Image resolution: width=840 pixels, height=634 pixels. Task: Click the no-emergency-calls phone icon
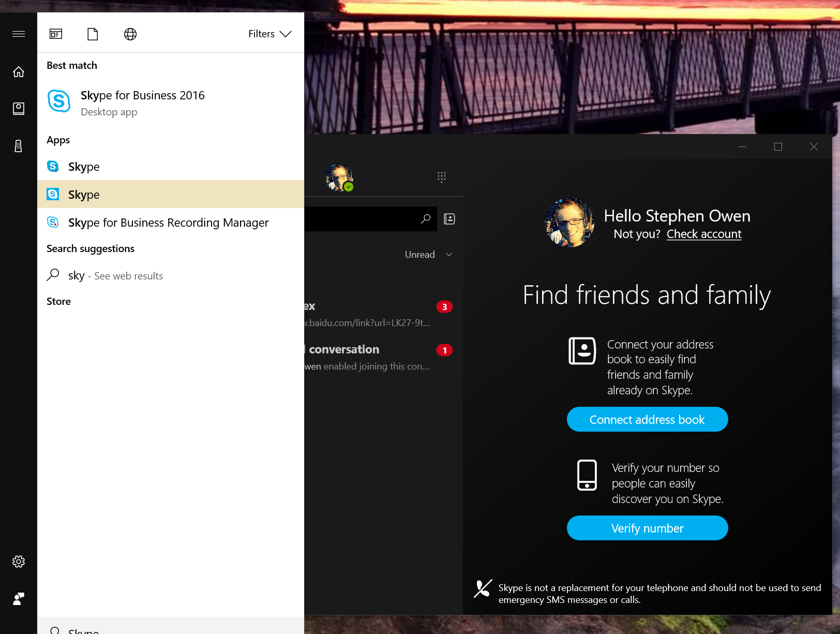(483, 588)
